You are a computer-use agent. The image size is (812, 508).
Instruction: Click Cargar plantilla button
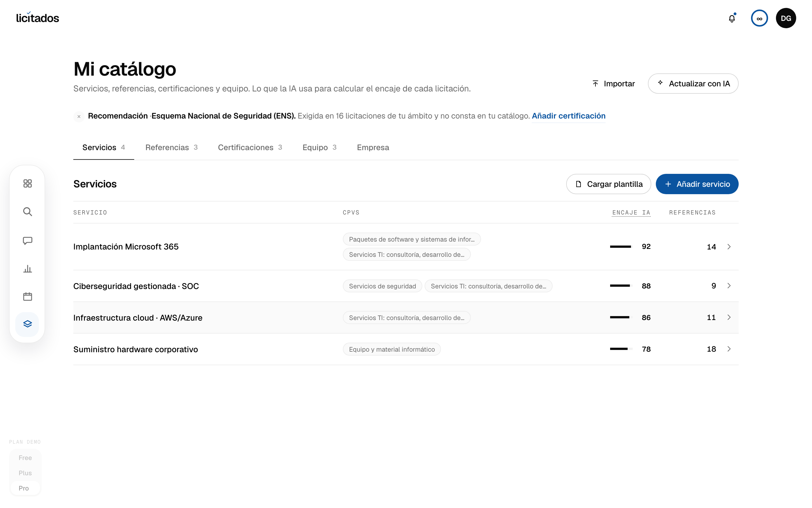(609, 184)
